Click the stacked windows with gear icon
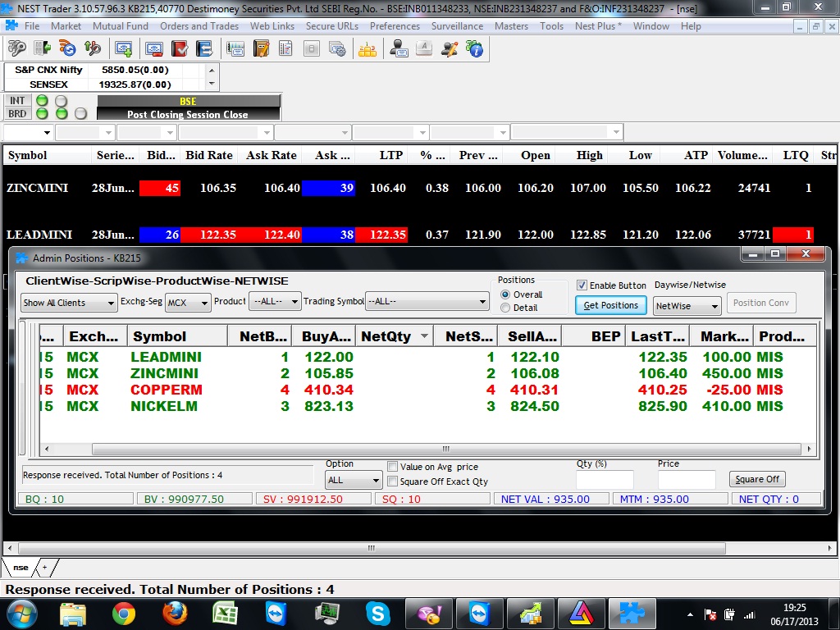This screenshot has height=630, width=840. (337, 48)
